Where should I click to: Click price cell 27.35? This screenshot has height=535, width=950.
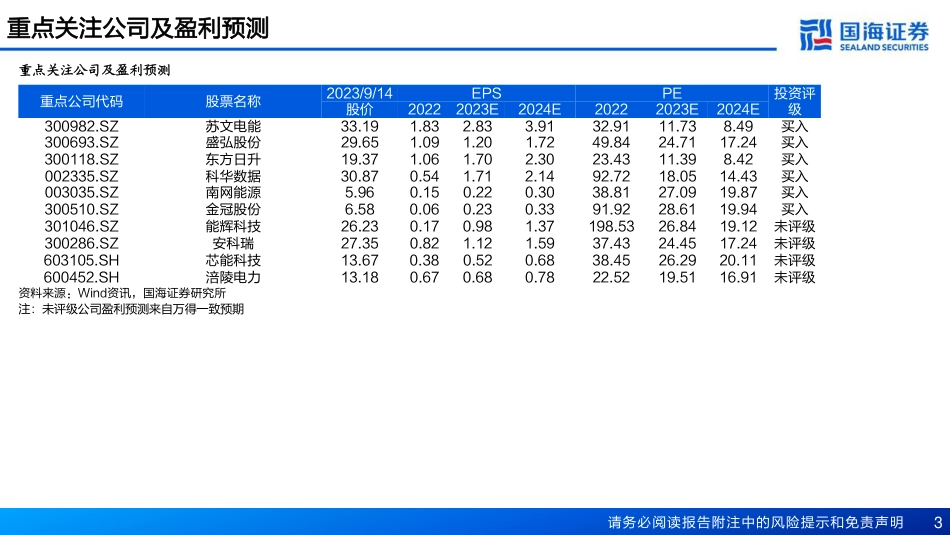pyautogui.click(x=359, y=244)
